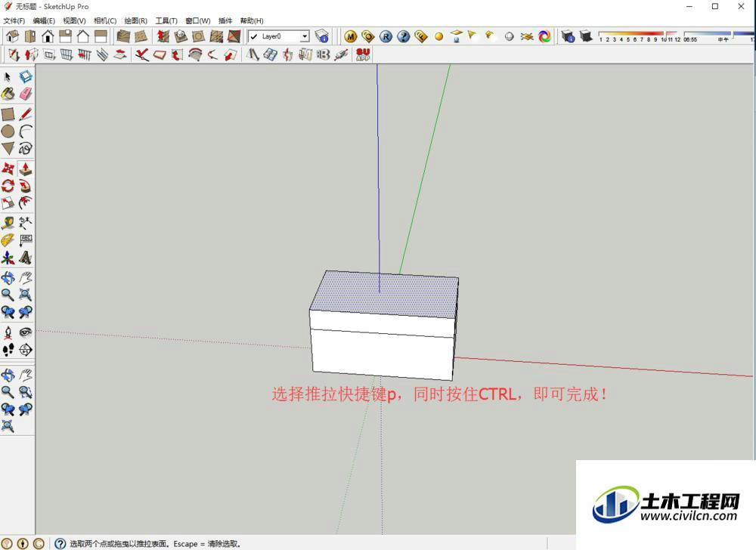Select the red pencil Line tool
This screenshot has width=756, height=550.
point(26,114)
